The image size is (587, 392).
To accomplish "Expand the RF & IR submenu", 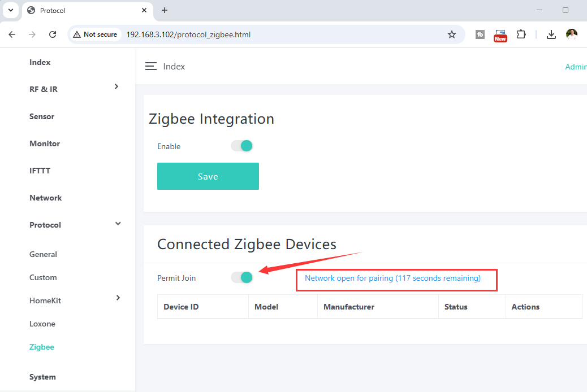I will [116, 86].
